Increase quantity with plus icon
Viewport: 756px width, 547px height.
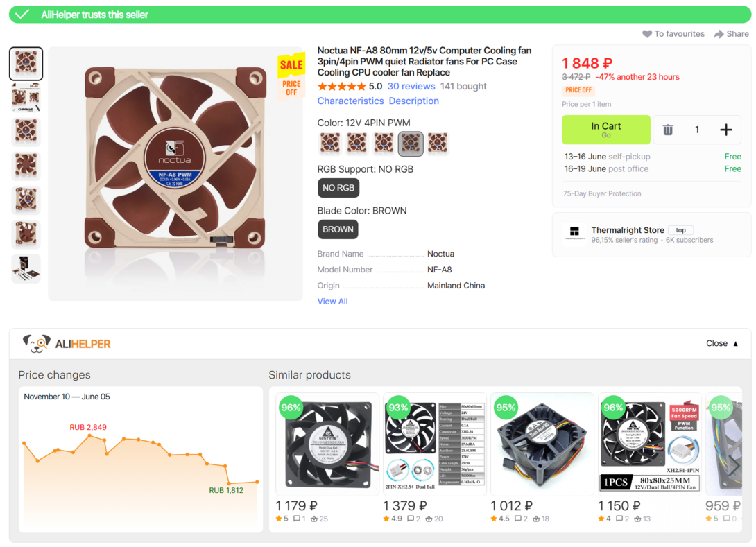click(x=725, y=130)
